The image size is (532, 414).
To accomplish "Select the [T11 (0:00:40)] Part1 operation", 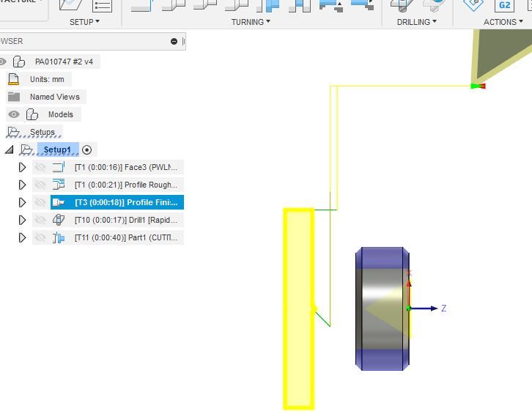I will pos(126,238).
